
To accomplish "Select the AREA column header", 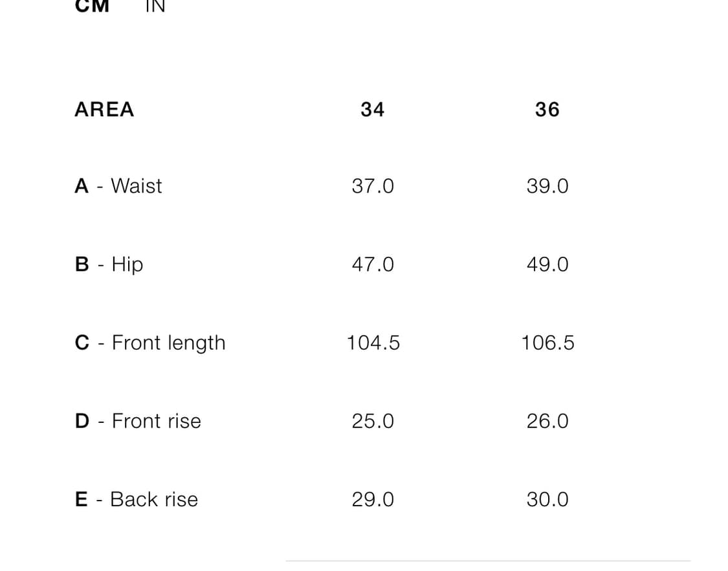I will pos(104,109).
